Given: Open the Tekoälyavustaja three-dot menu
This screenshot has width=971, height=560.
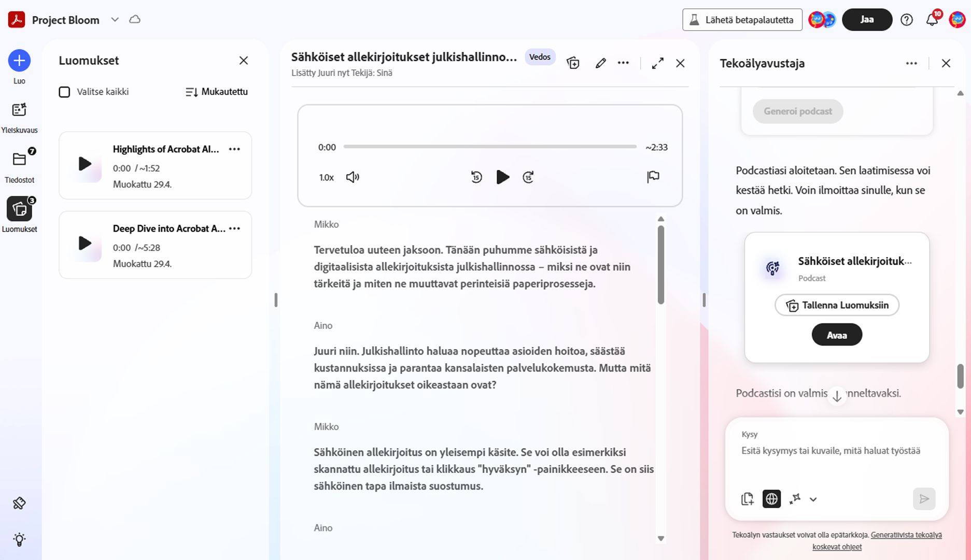Looking at the screenshot, I should click(x=911, y=63).
